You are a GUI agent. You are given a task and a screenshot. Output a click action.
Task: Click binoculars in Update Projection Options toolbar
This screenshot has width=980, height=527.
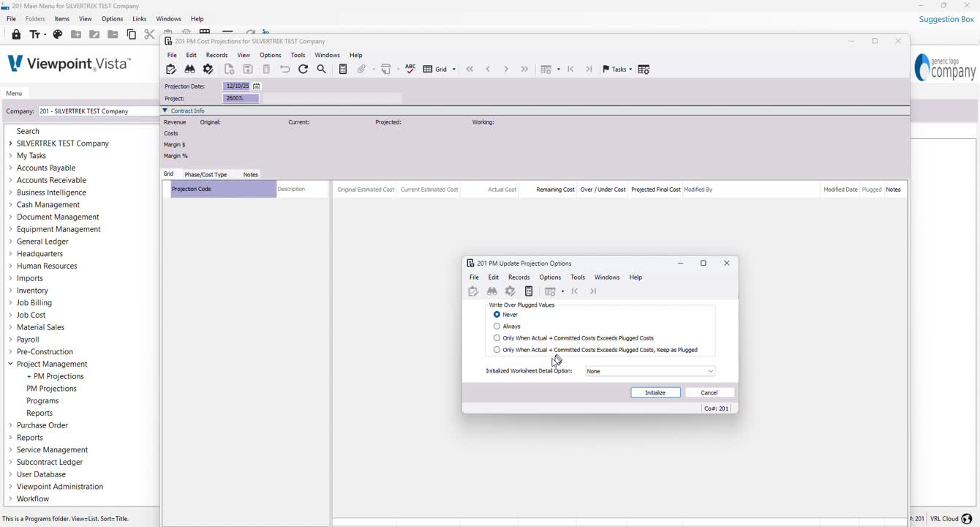(492, 291)
